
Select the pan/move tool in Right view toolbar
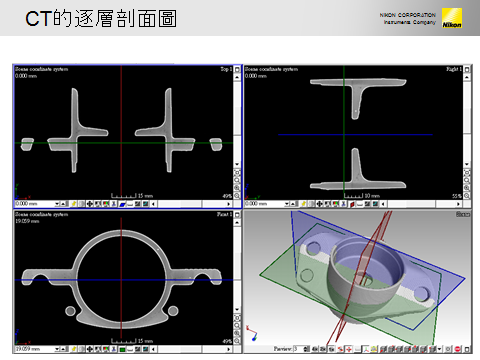coord(319,204)
